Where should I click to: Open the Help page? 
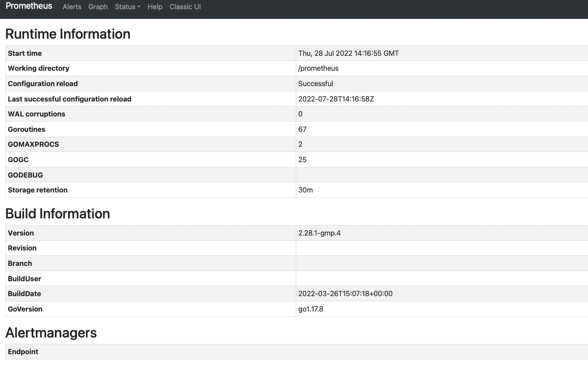point(155,7)
